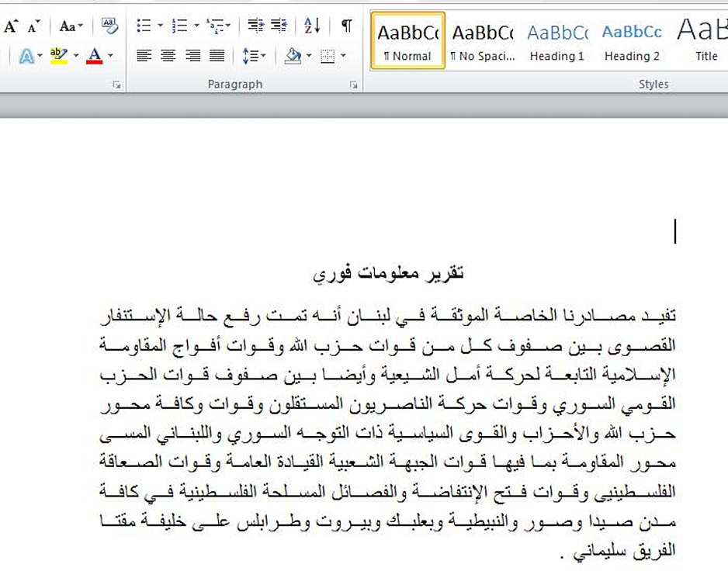This screenshot has height=571, width=728.
Task: Apply the Text Effects glowing A
Action: [x=26, y=56]
